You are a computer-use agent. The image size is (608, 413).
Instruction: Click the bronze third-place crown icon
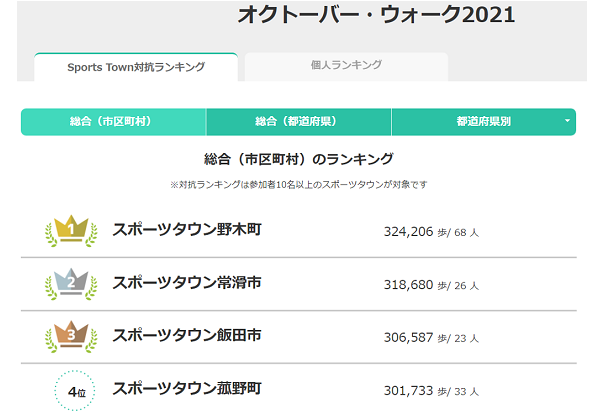[x=72, y=335]
